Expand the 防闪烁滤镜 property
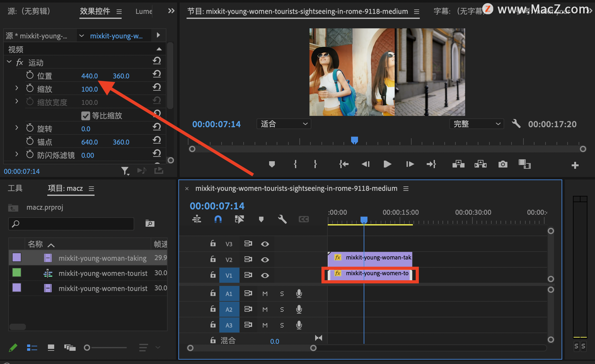This screenshot has height=364, width=595. tap(17, 154)
